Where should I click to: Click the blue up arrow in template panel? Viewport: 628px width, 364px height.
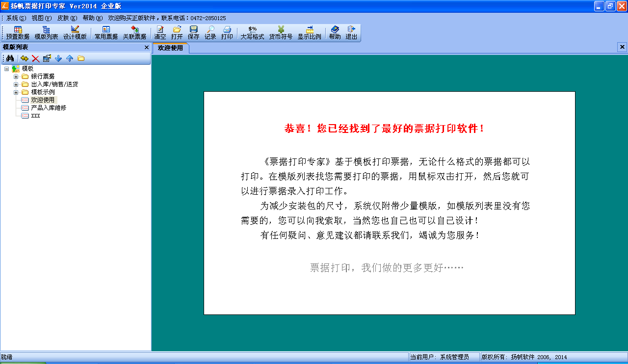[70, 58]
